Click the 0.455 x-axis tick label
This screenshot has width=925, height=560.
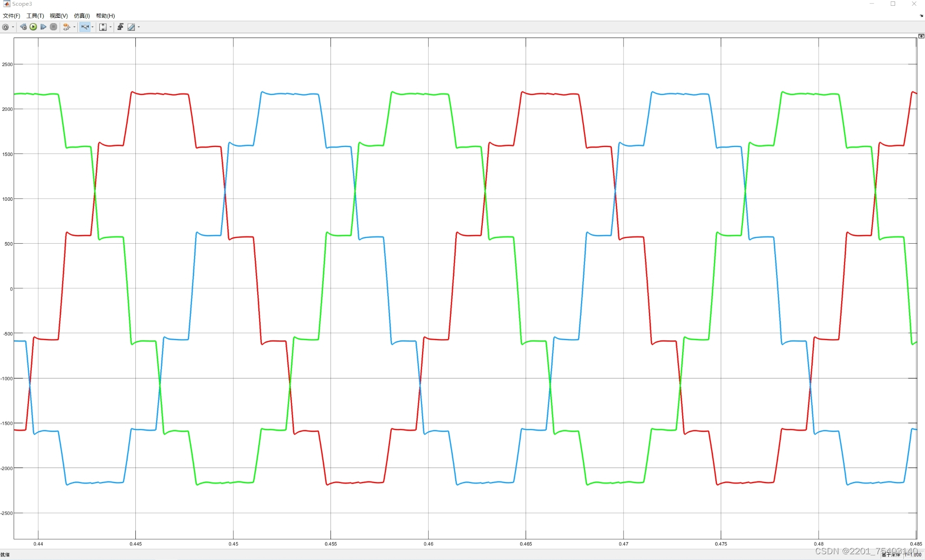pos(331,544)
